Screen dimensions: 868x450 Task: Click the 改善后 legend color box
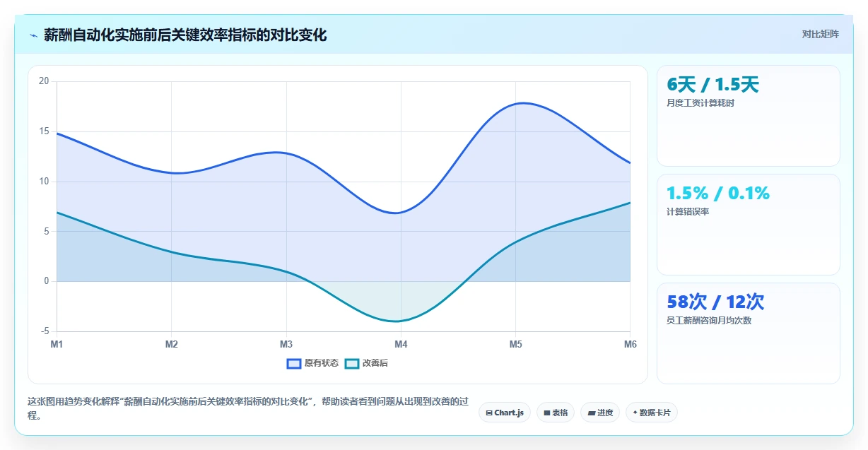(352, 363)
